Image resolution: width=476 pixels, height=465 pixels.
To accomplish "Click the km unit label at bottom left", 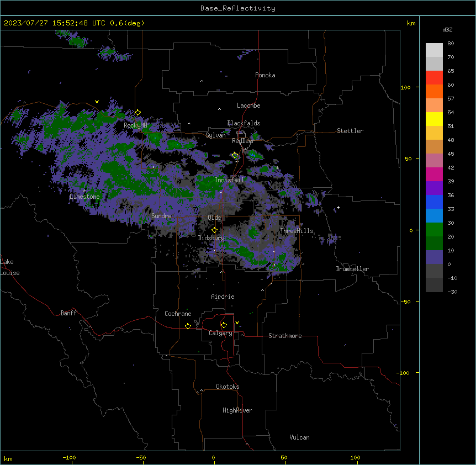I will (8, 459).
